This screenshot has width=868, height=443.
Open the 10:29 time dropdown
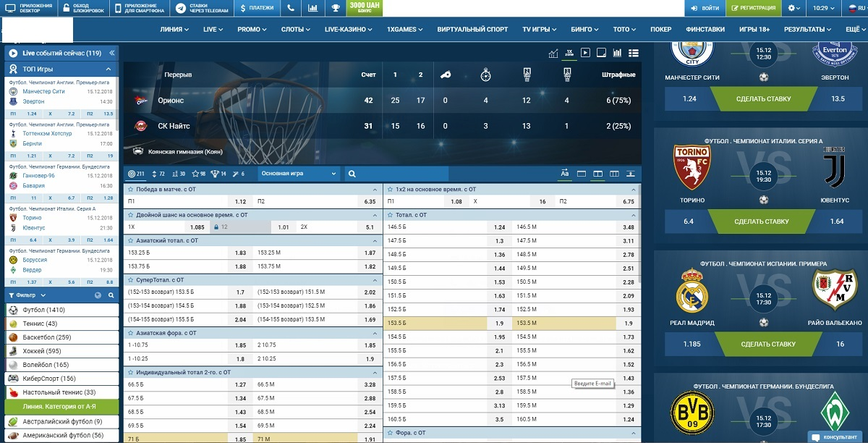(x=823, y=8)
